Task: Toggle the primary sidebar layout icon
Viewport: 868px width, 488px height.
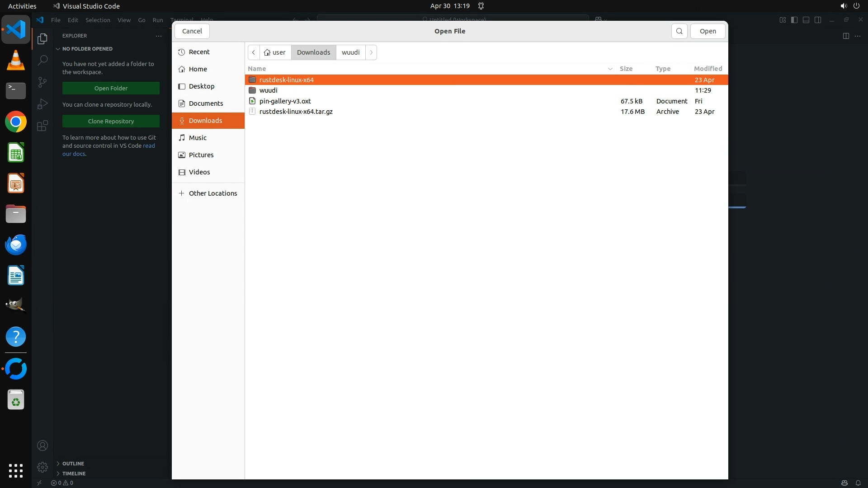Action: [794, 20]
